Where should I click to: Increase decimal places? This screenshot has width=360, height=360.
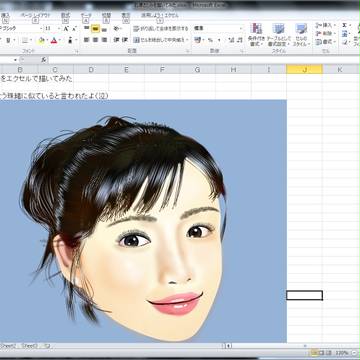(x=231, y=40)
